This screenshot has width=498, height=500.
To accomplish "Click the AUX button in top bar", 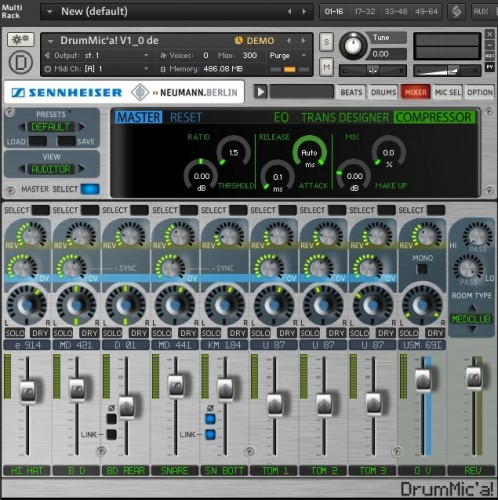I will click(481, 12).
